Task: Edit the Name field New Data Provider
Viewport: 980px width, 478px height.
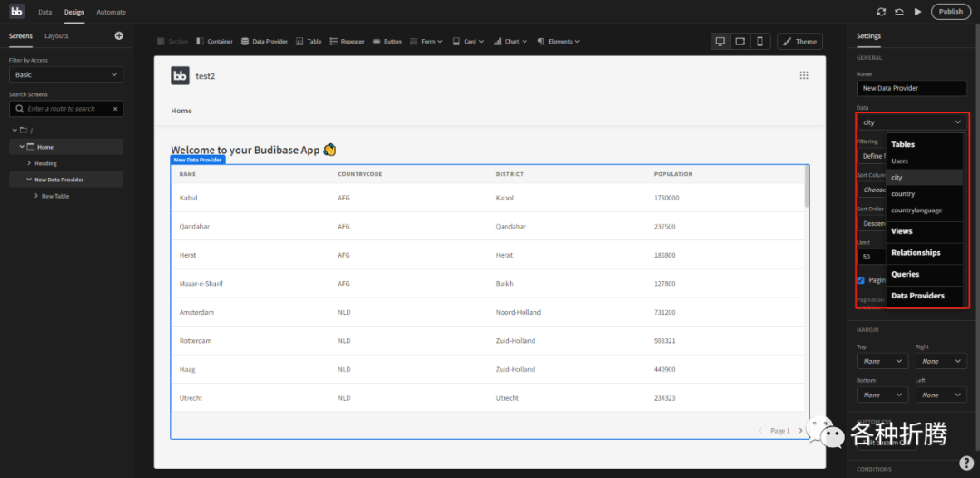Action: [912, 88]
